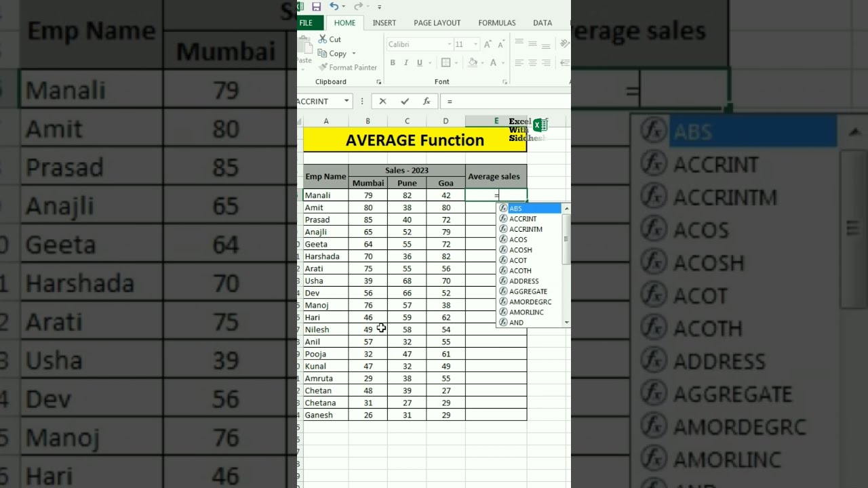This screenshot has width=868, height=488.
Task: Toggle Underline formatting
Action: click(420, 63)
